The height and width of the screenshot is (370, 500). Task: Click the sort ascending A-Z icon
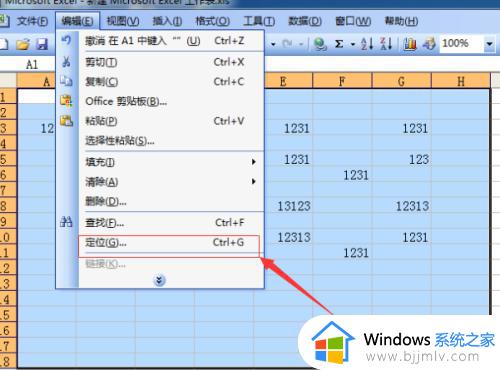point(367,44)
